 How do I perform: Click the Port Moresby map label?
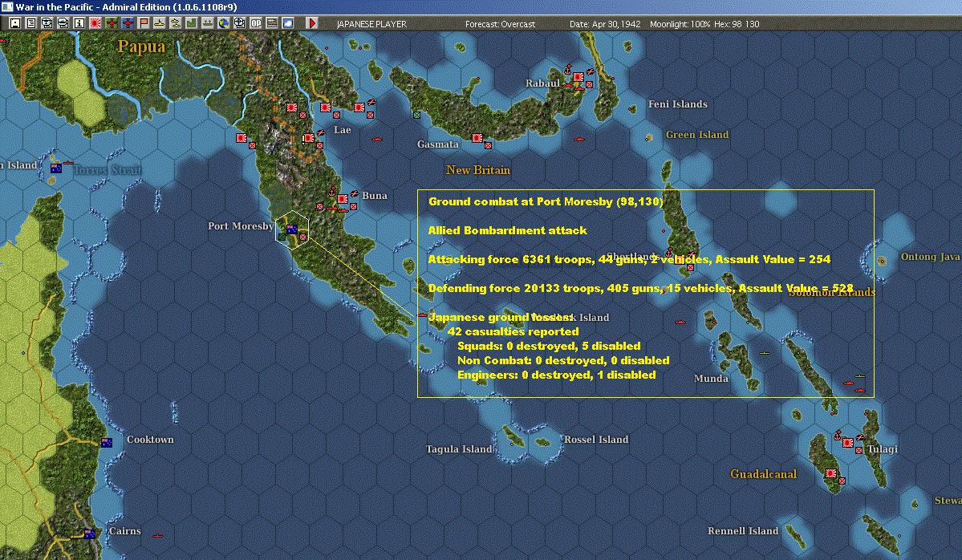(241, 225)
